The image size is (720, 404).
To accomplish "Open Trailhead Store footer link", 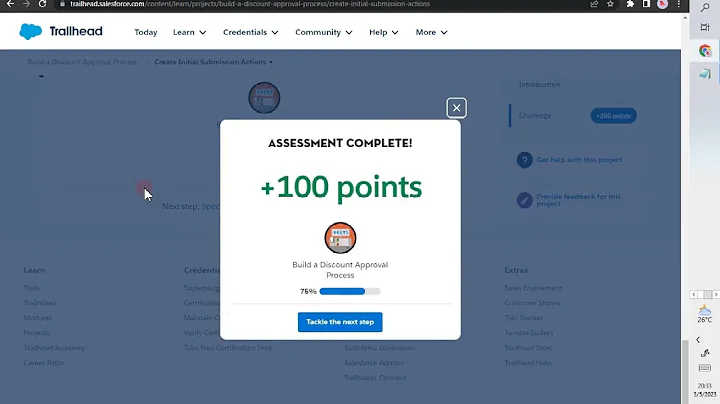I will [x=528, y=348].
